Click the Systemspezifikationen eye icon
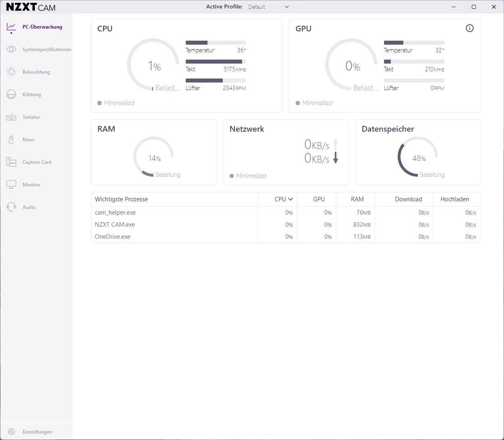 tap(11, 50)
